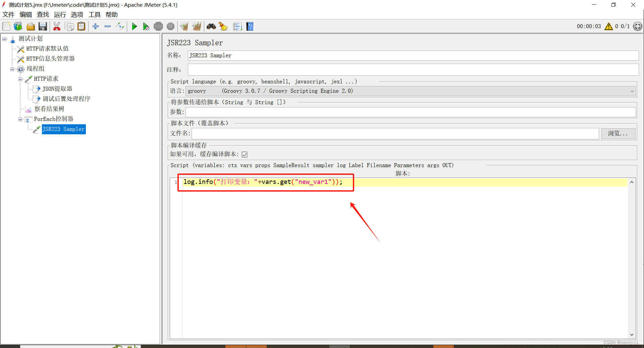Screen dimensions: 644x348
Task: Open the 选项 menu
Action: point(77,14)
